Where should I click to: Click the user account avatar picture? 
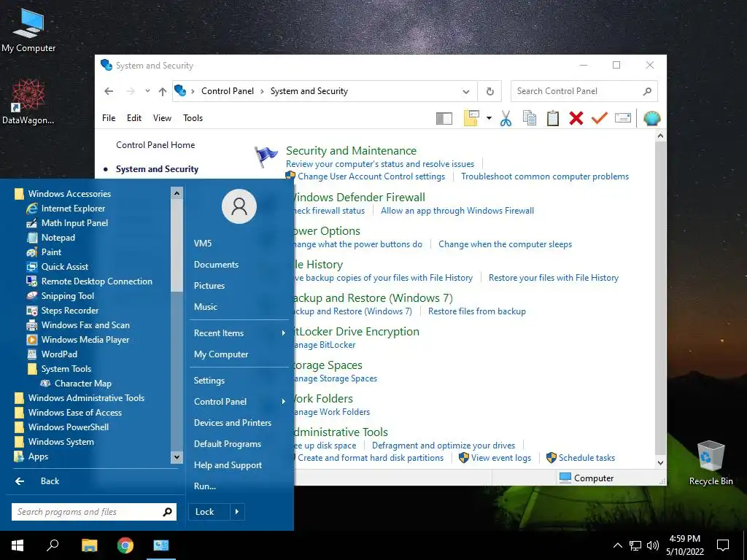pos(239,206)
